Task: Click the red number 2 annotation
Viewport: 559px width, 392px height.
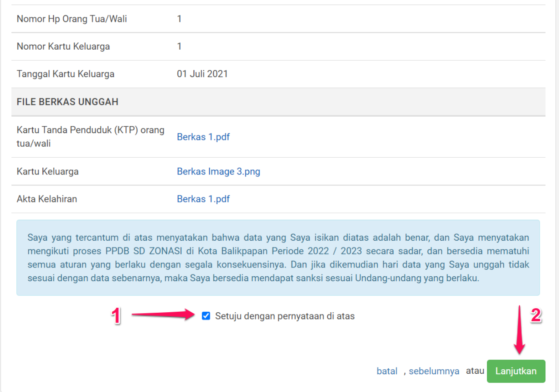Action: [x=536, y=316]
